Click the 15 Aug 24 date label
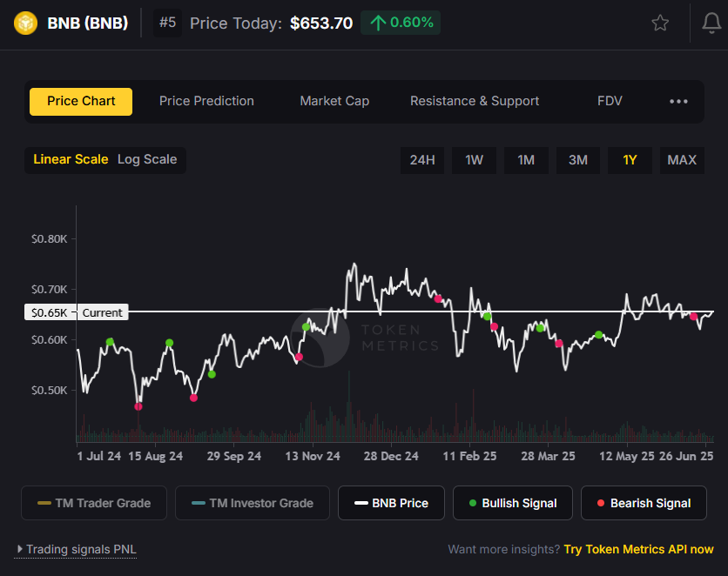728x576 pixels. pos(156,456)
